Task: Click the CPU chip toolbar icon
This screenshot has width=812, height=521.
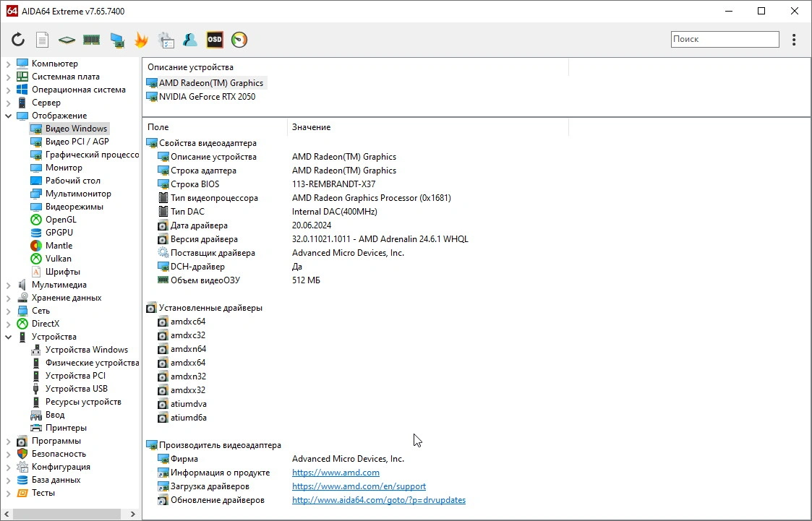Action: click(x=67, y=40)
